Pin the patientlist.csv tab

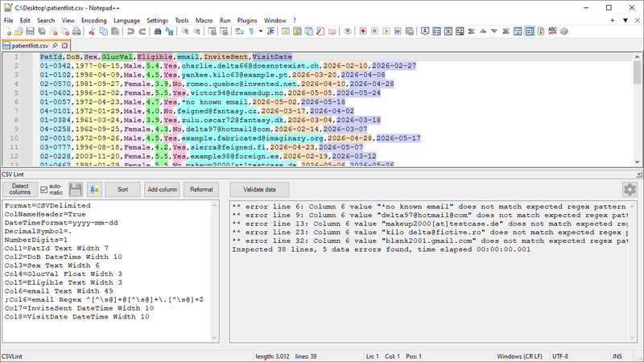point(55,46)
